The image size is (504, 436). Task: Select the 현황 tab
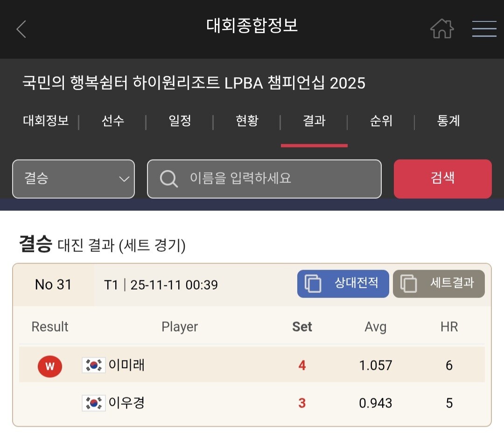click(x=247, y=121)
